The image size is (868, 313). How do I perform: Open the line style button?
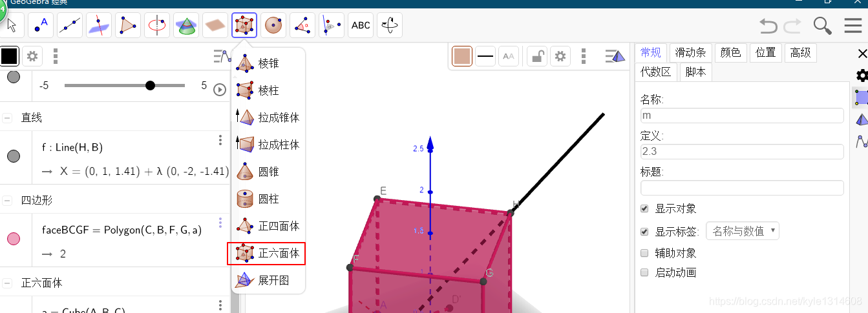pos(485,57)
